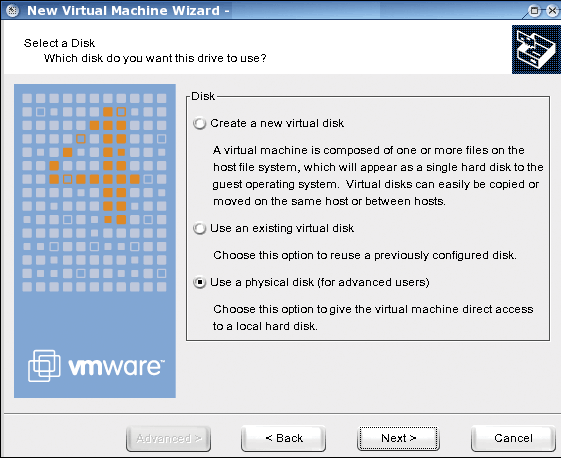Click the orange and gray squares graphic

click(x=94, y=193)
